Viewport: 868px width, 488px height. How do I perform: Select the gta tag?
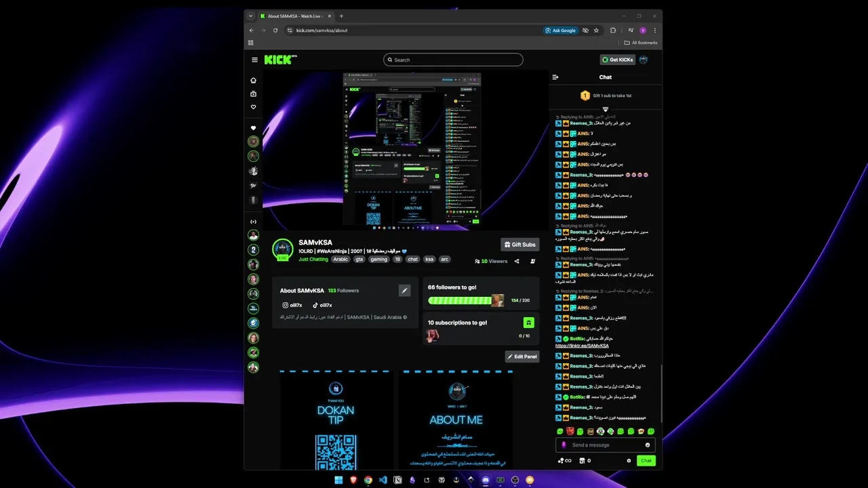pos(359,259)
